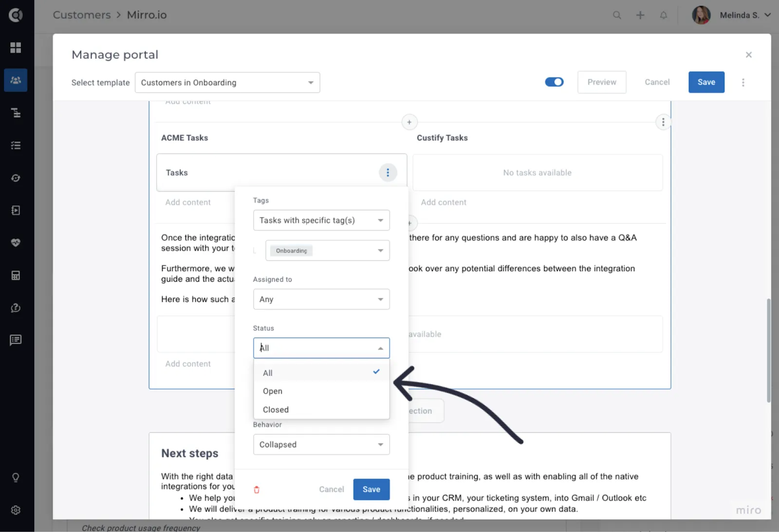Viewport: 779px width, 532px height.
Task: Delete the widget with red trash icon
Action: 257,490
